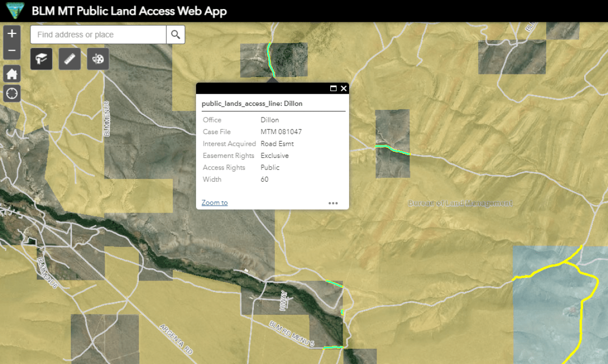This screenshot has width=608, height=364.
Task: Click the Bureau of Land Management parcel
Action: tap(460, 203)
